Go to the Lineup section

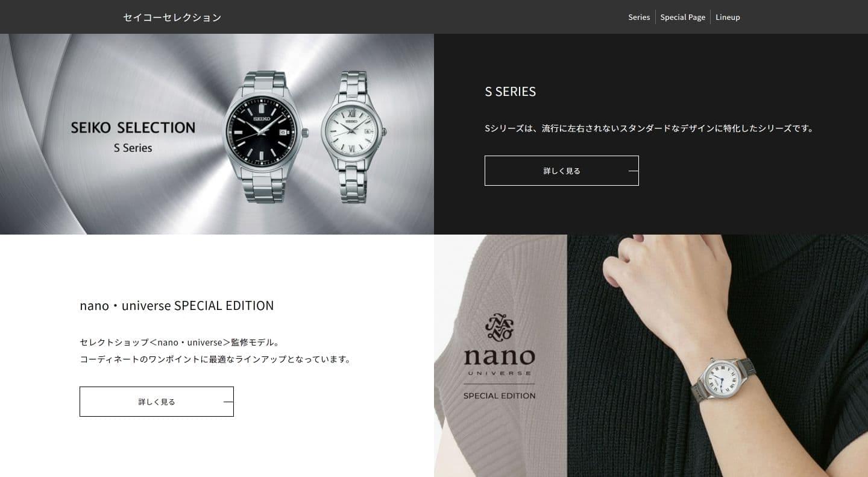click(728, 17)
